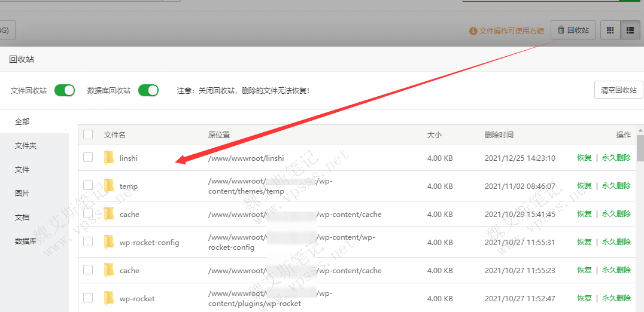The image size is (644, 312).
Task: Click 恢复 link for linshi folder
Action: tap(584, 158)
